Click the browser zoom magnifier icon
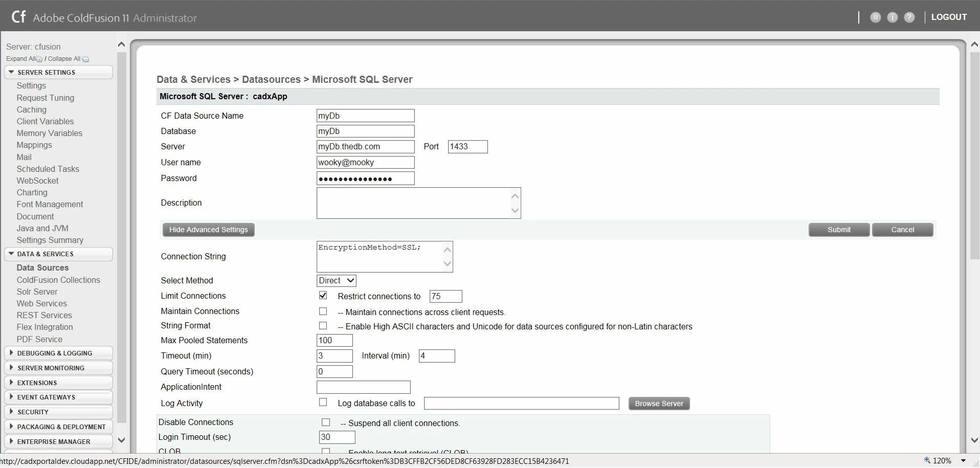 click(x=927, y=460)
